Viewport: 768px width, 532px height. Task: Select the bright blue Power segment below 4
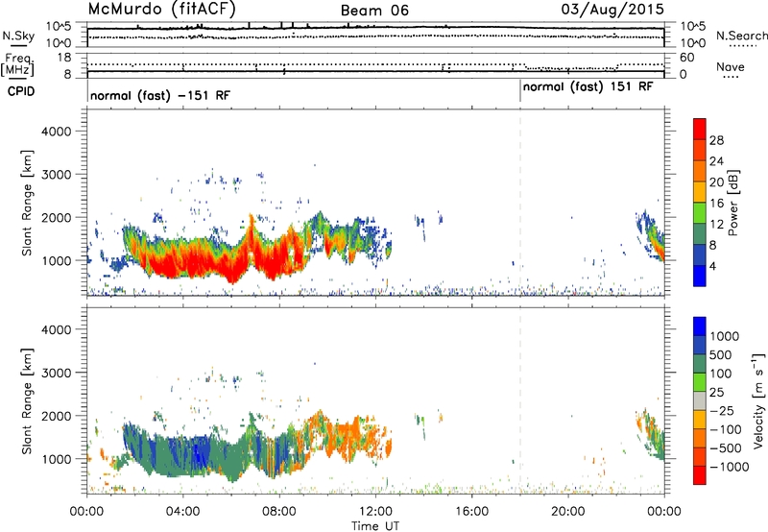tap(700, 276)
